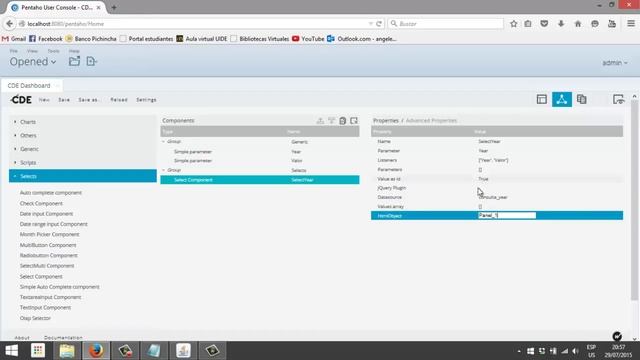This screenshot has width=640, height=360.
Task: Click the CDE logo
Action: pos(21,100)
